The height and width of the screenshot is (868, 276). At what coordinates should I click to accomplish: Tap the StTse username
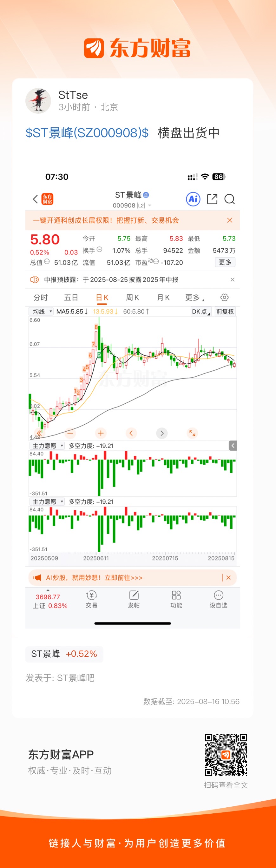coord(73,95)
